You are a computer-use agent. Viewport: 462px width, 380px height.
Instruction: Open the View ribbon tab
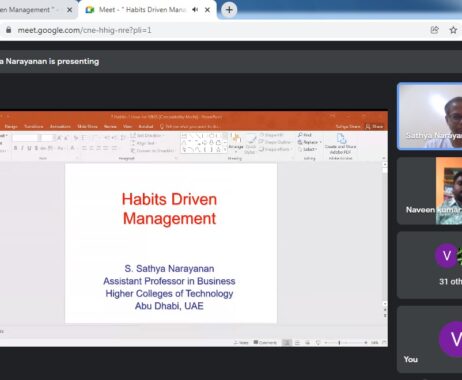point(128,127)
